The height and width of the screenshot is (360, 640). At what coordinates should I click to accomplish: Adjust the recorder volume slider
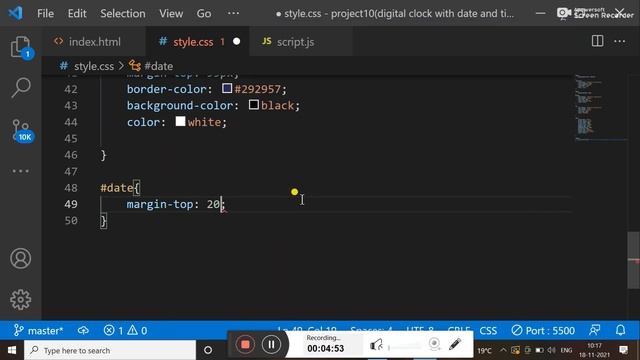[x=405, y=347]
